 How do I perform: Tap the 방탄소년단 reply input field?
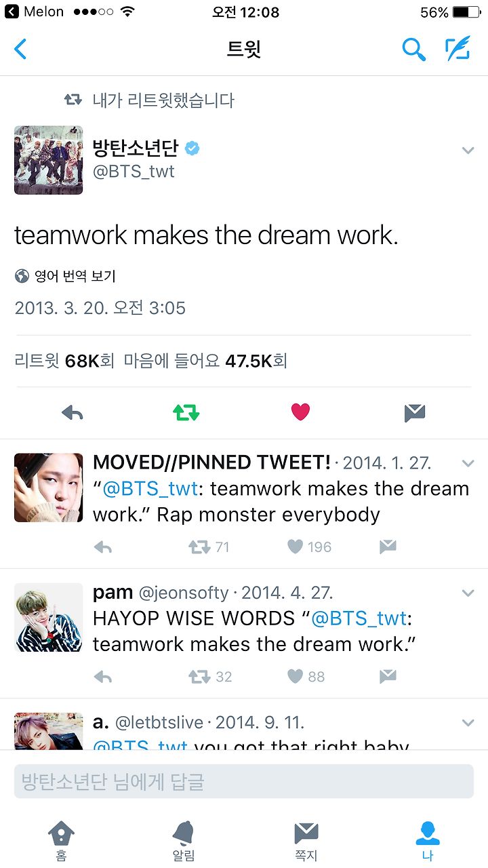(244, 781)
